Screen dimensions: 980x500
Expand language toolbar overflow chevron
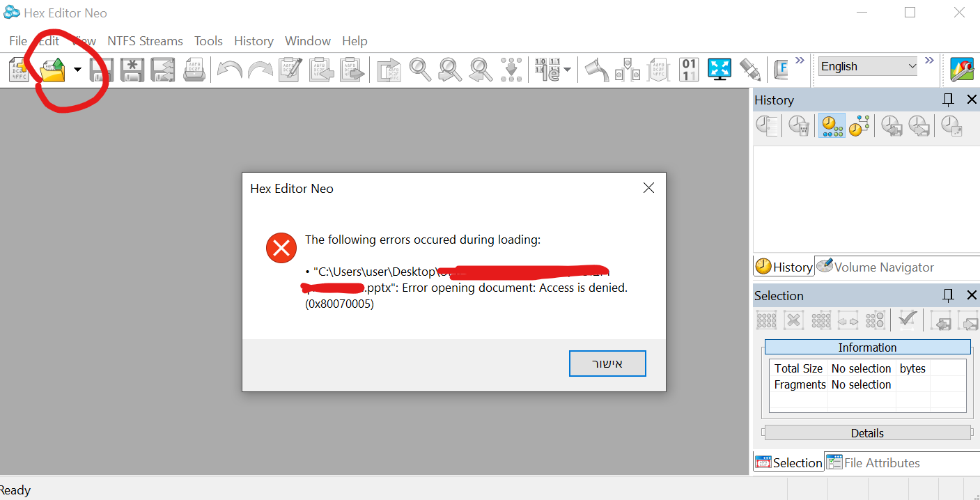929,61
